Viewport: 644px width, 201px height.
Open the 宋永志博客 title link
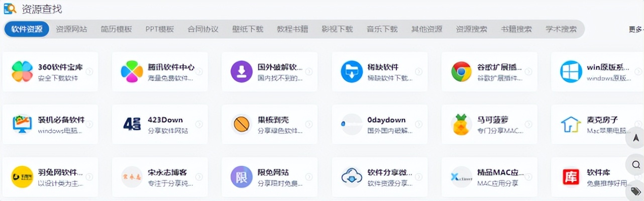[x=168, y=173]
